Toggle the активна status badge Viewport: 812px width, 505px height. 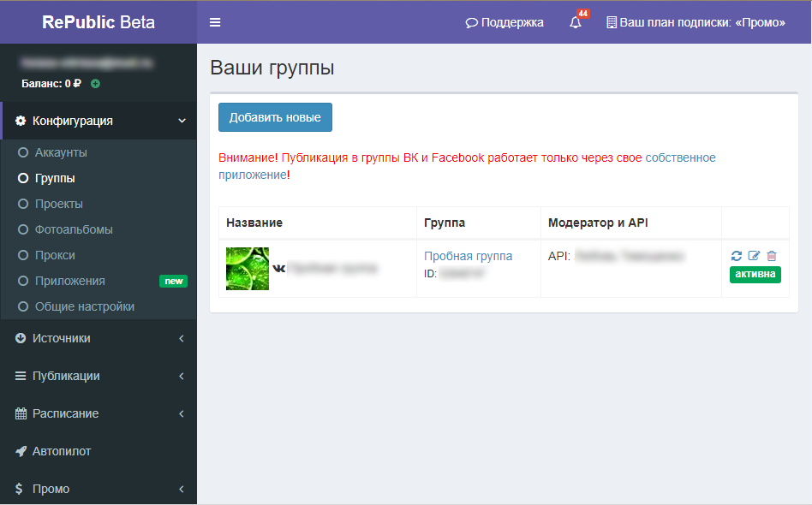tap(755, 274)
